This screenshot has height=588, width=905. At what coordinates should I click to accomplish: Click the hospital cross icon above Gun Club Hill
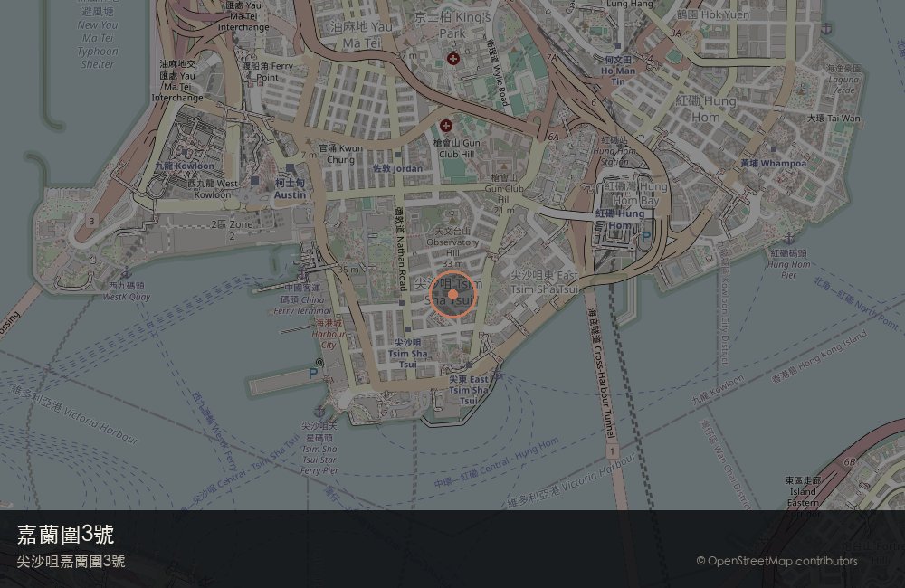pyautogui.click(x=445, y=125)
